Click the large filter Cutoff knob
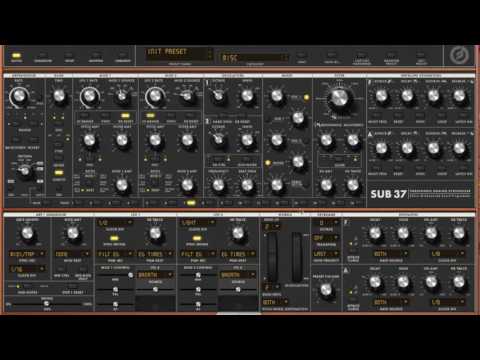The width and height of the screenshot is (480, 360). tap(339, 98)
